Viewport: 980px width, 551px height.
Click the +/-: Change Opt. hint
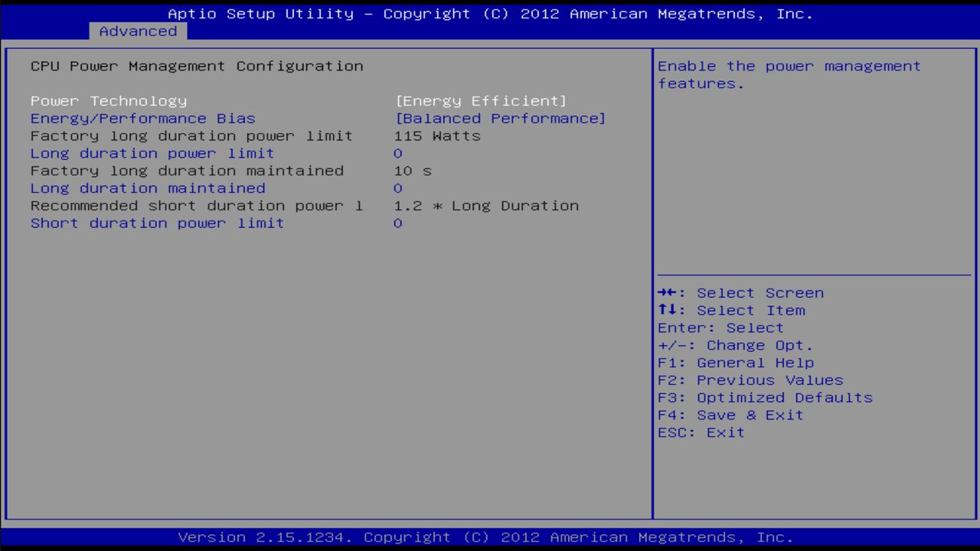click(736, 346)
